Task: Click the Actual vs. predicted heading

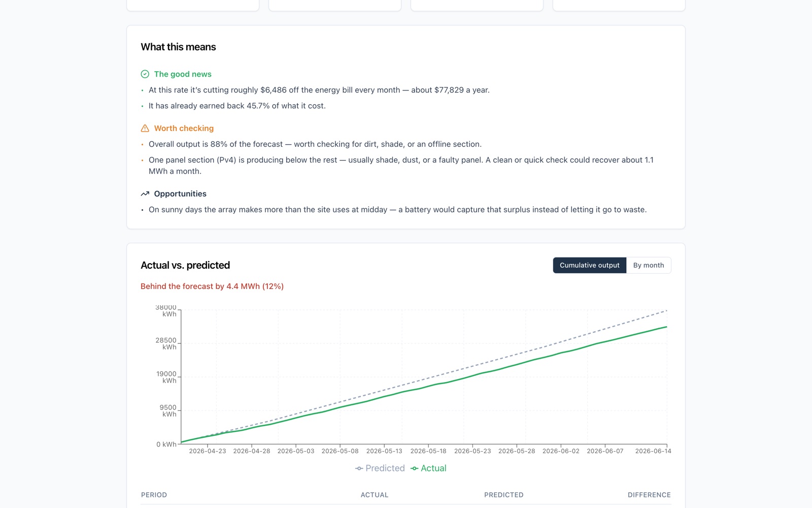Action: (x=185, y=265)
